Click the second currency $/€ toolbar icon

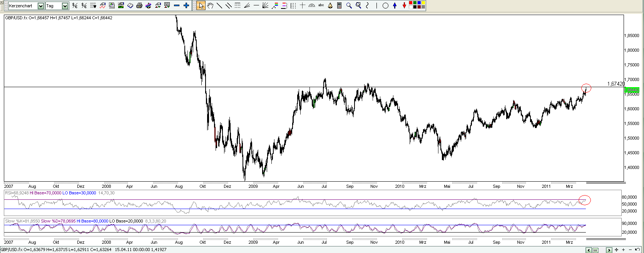click(84, 5)
